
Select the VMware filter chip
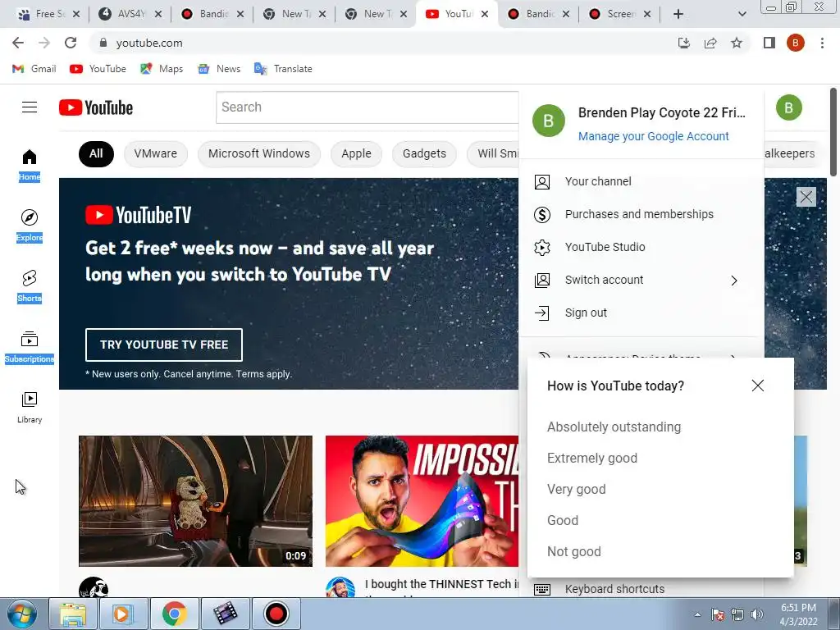coord(155,153)
